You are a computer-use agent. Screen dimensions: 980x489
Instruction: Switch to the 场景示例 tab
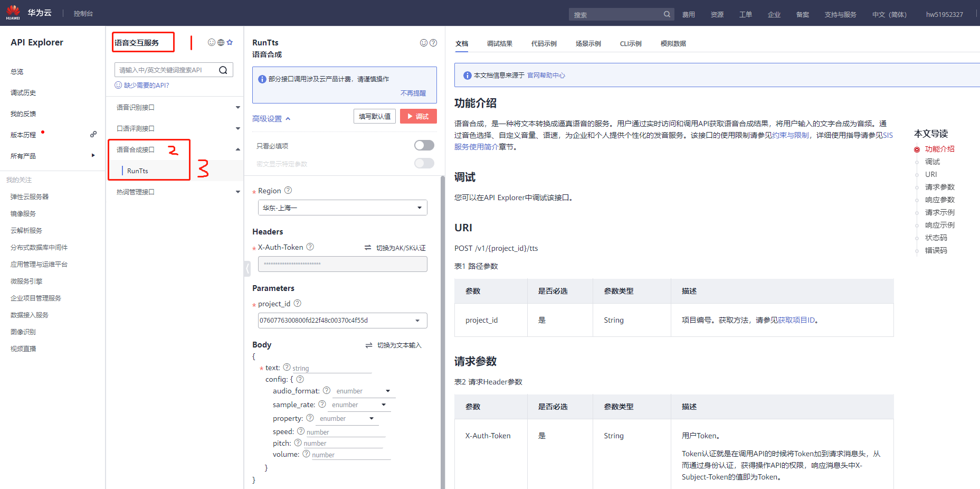pos(588,44)
